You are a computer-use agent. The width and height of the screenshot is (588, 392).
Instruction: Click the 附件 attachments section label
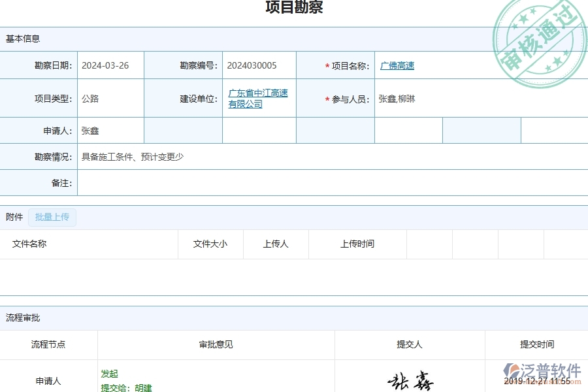coord(14,217)
